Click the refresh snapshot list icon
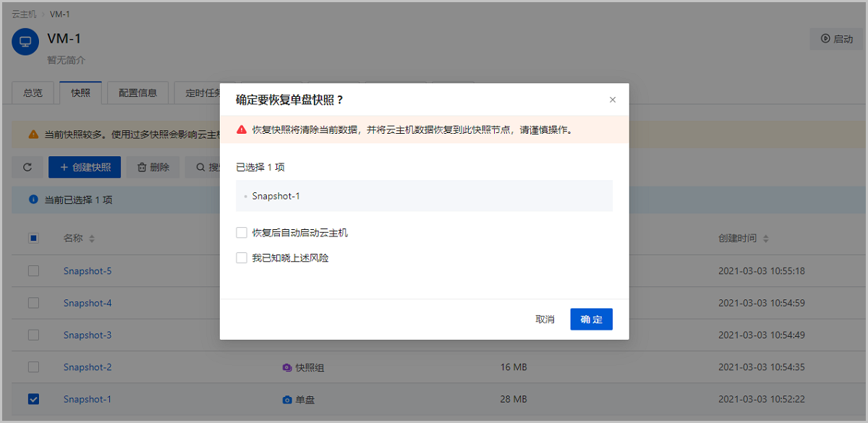Image resolution: width=868 pixels, height=423 pixels. pyautogui.click(x=27, y=166)
